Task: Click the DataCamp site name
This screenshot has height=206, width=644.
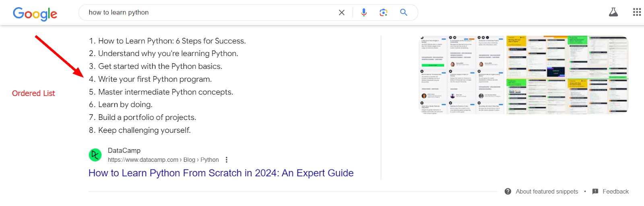Action: 124,150
